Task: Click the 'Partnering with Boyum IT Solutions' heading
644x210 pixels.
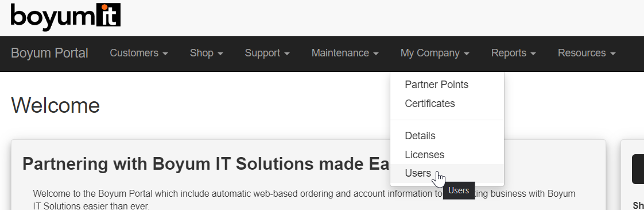Action: [x=206, y=164]
